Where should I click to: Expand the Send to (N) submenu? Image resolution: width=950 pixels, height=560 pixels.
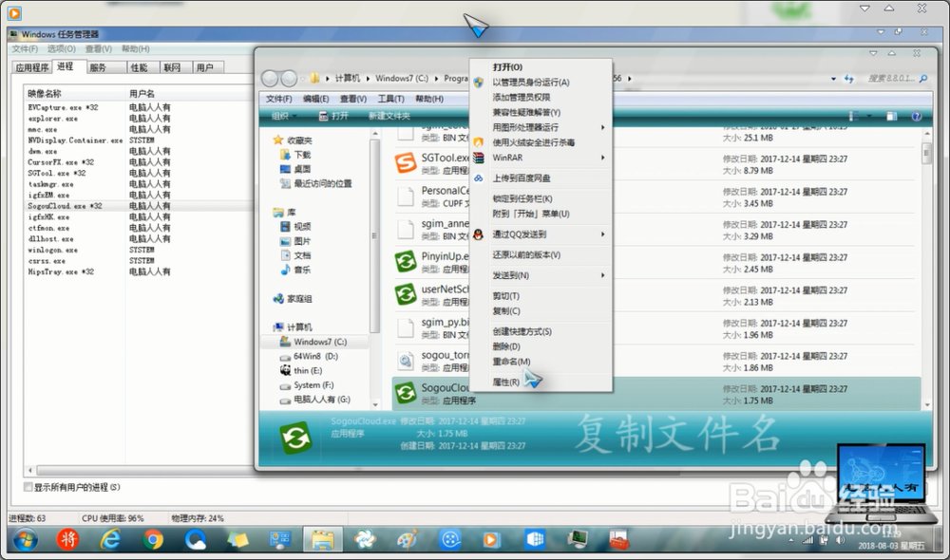point(603,275)
